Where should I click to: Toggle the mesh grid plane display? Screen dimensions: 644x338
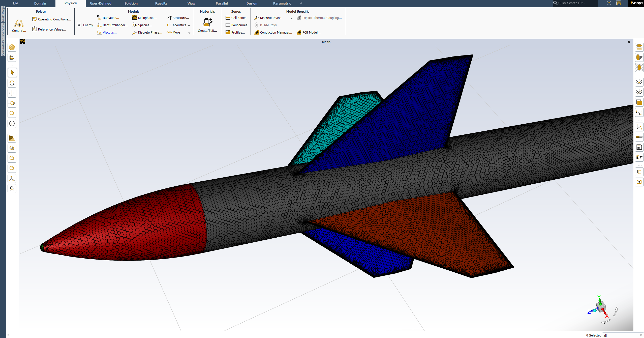pyautogui.click(x=639, y=67)
